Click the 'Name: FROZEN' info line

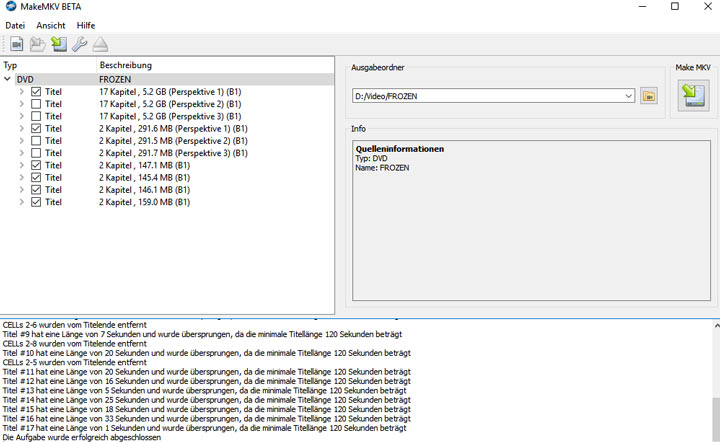382,168
